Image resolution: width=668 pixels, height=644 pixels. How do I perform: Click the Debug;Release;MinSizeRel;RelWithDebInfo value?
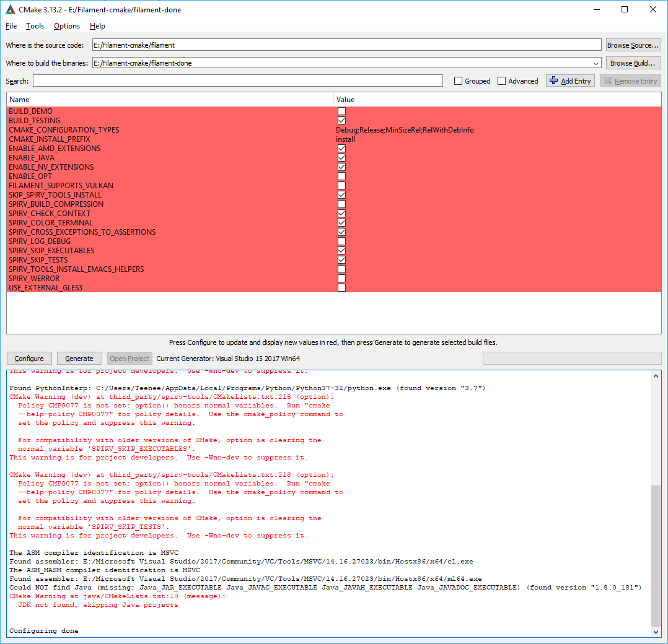405,130
